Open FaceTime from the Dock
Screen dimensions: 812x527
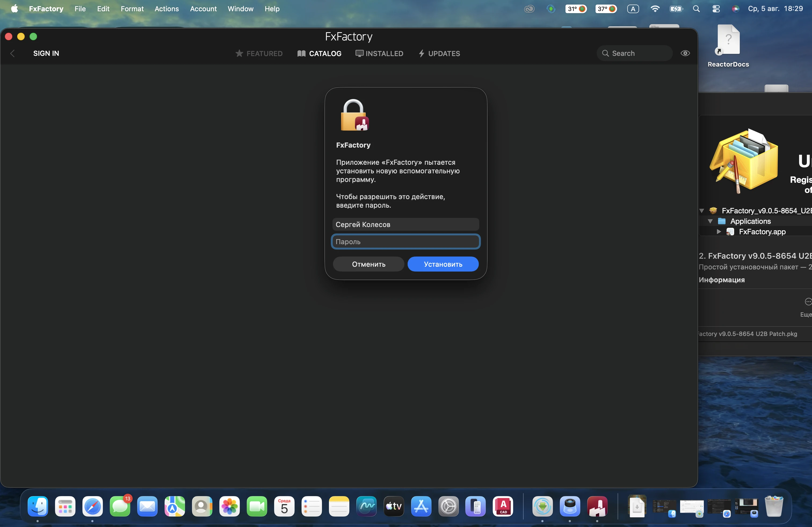[x=257, y=506]
